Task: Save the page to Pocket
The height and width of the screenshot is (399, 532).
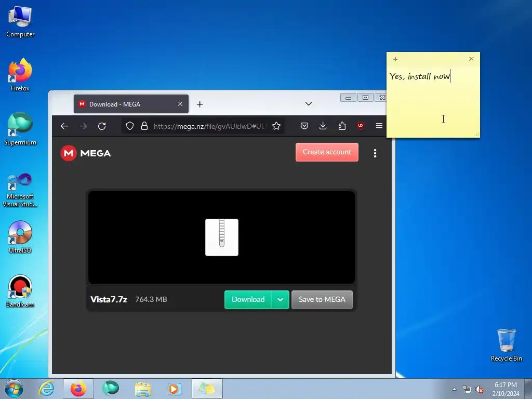Action: [x=304, y=126]
